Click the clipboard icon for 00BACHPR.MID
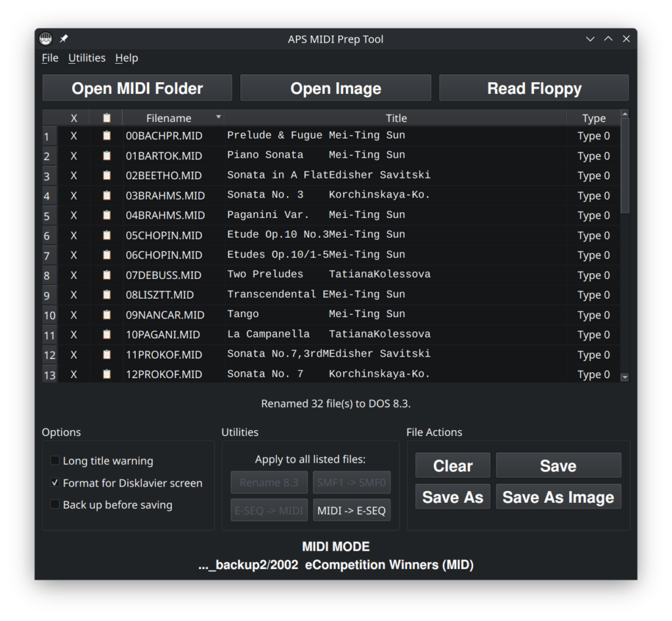Image resolution: width=672 pixels, height=621 pixels. (x=106, y=136)
